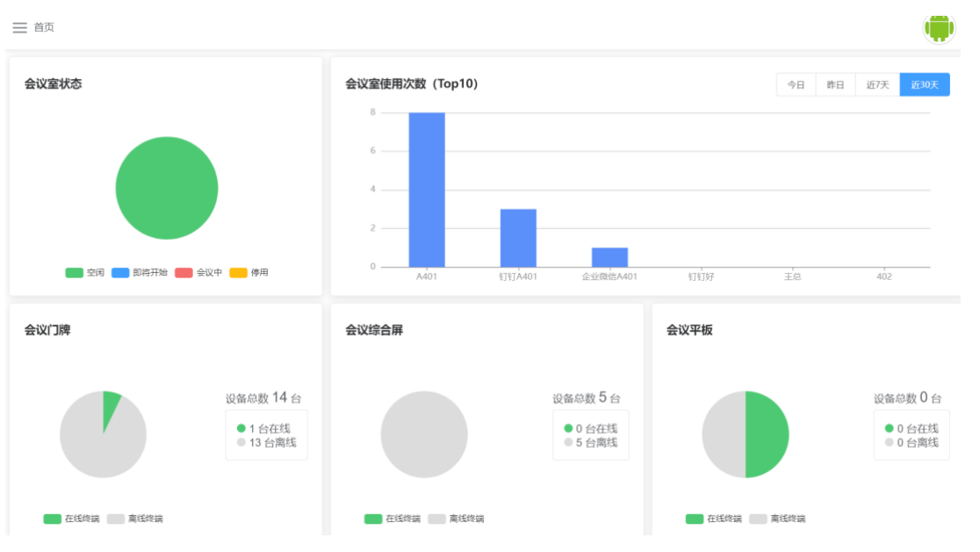Click the yellow 停用 legend swatch

click(239, 273)
